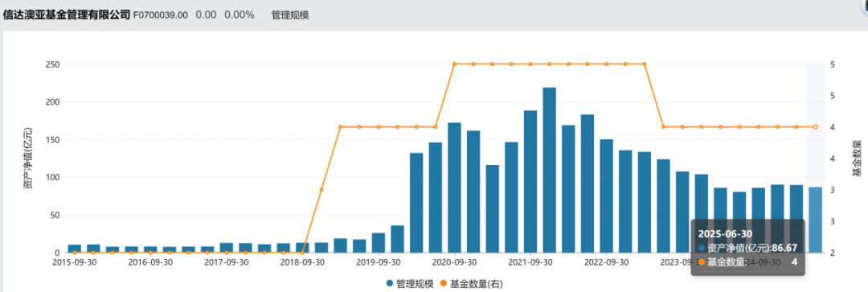
Task: Click the 2018-09-30 x-axis label
Action: pos(302,261)
